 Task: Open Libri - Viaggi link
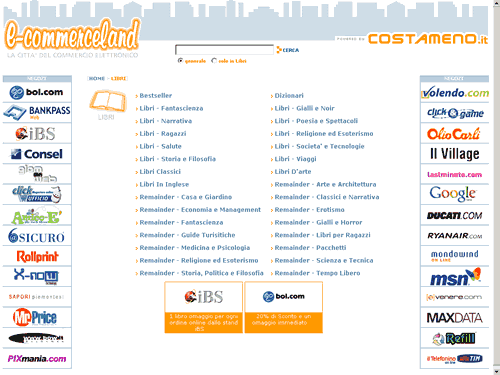point(295,159)
